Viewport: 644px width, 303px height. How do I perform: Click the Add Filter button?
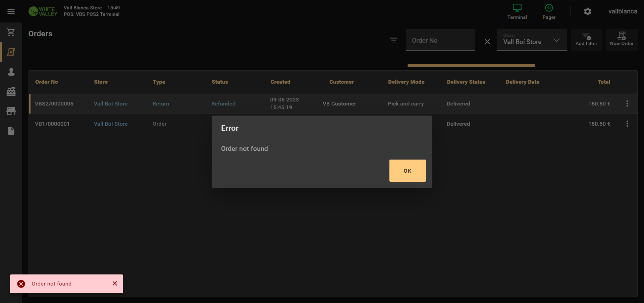tap(586, 40)
